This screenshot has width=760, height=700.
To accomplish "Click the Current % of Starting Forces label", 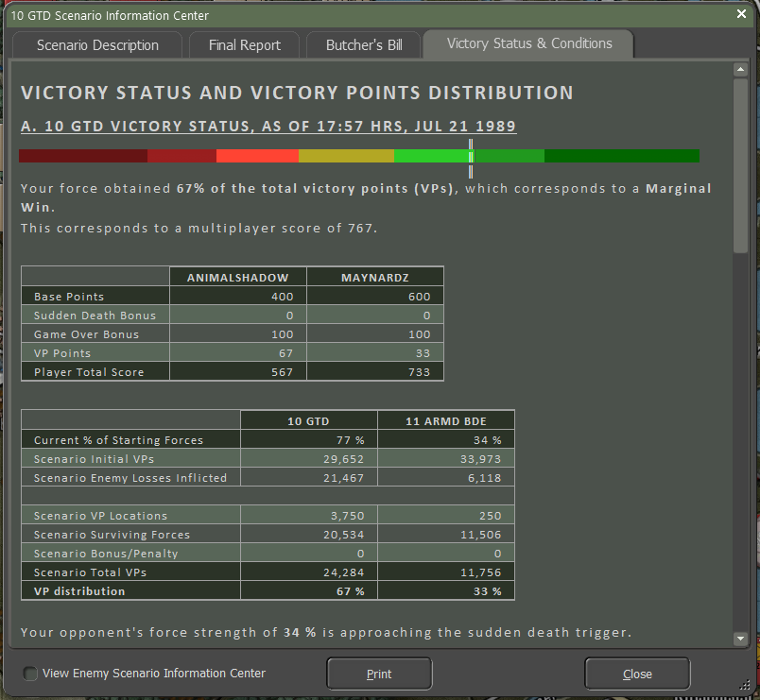I will click(x=119, y=440).
